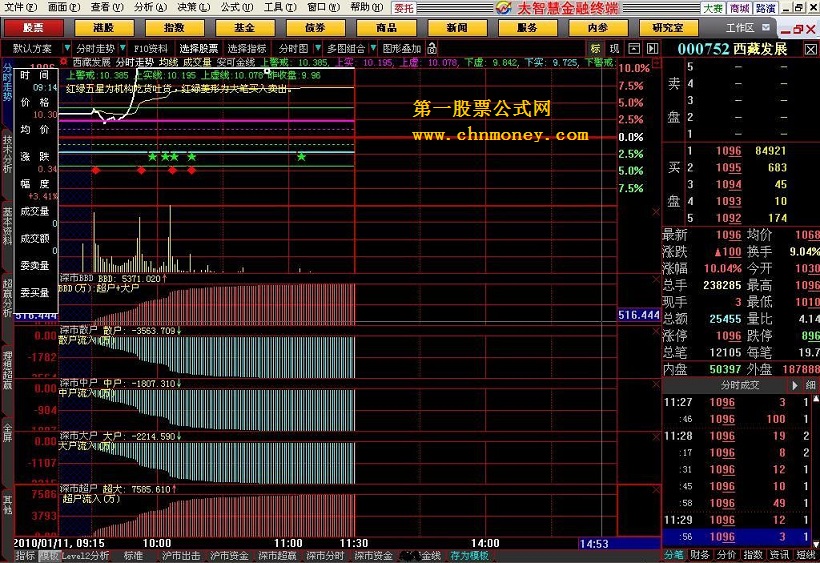
Task: Open the 分时走势 dropdown arrow
Action: (122, 48)
